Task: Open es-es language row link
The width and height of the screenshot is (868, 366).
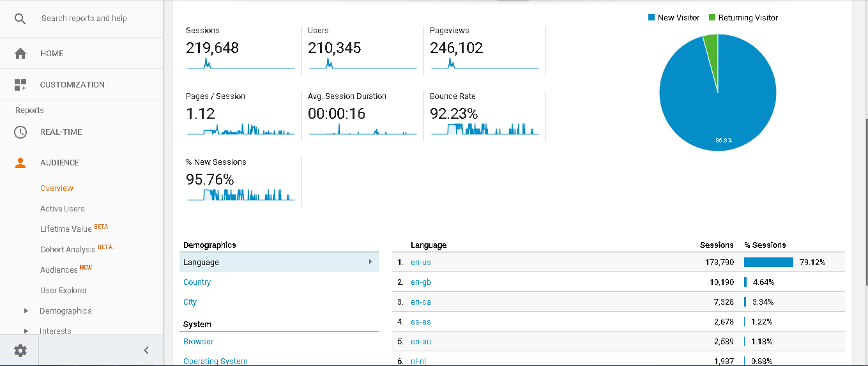Action: [x=421, y=322]
